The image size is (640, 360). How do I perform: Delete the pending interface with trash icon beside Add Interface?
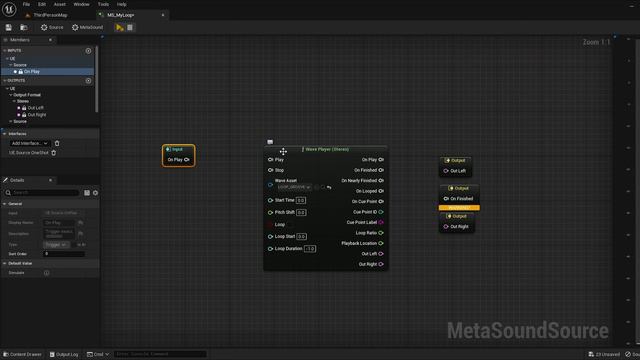click(x=57, y=143)
